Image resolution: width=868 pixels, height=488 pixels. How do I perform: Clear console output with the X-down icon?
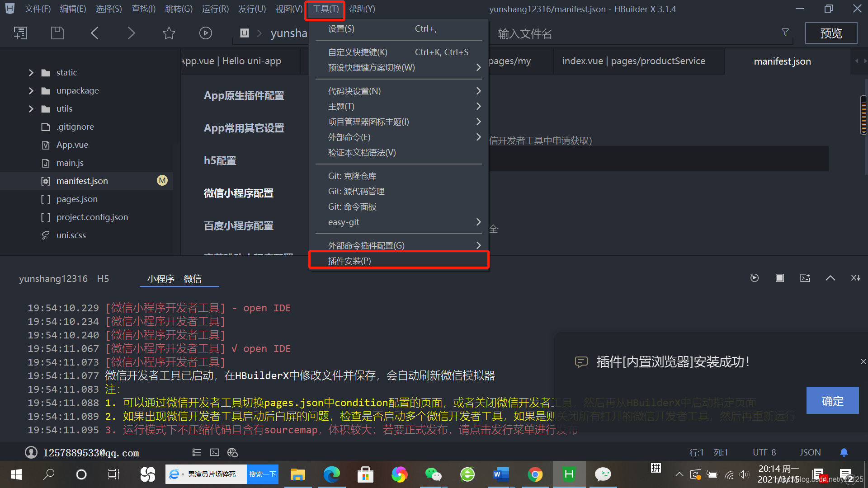click(x=855, y=278)
